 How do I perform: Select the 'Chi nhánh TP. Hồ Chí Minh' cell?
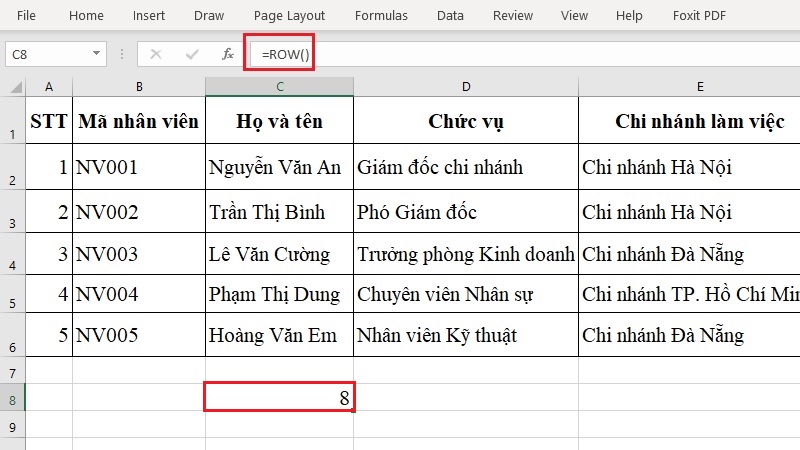click(x=689, y=294)
